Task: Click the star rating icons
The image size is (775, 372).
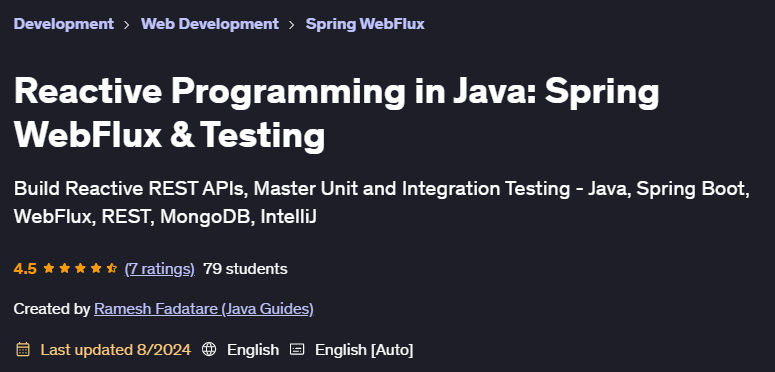Action: (x=80, y=268)
